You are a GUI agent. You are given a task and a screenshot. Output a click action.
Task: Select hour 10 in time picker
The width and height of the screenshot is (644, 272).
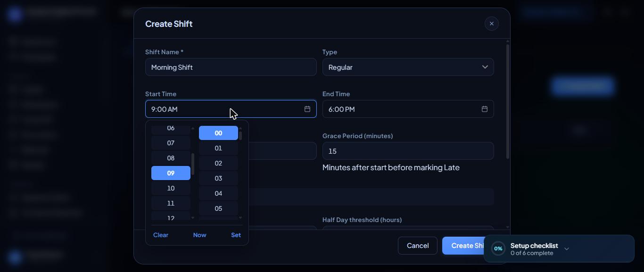pyautogui.click(x=171, y=188)
